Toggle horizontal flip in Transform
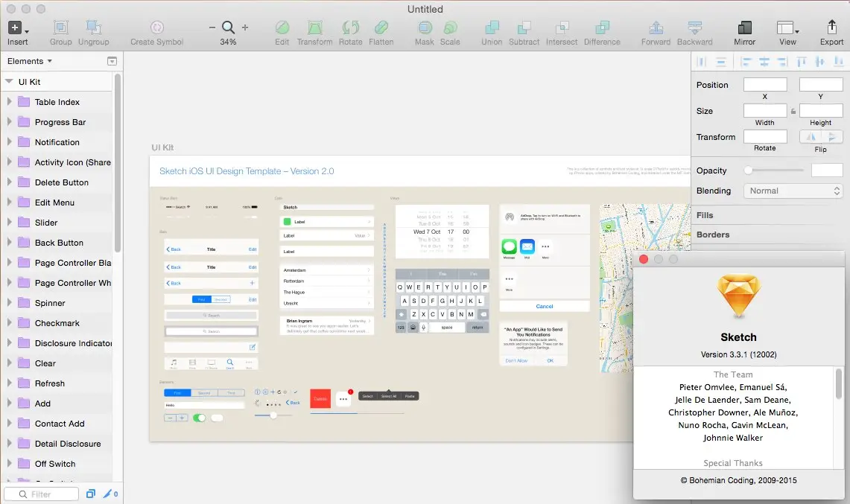Viewport: 850px width, 504px height. click(x=811, y=136)
